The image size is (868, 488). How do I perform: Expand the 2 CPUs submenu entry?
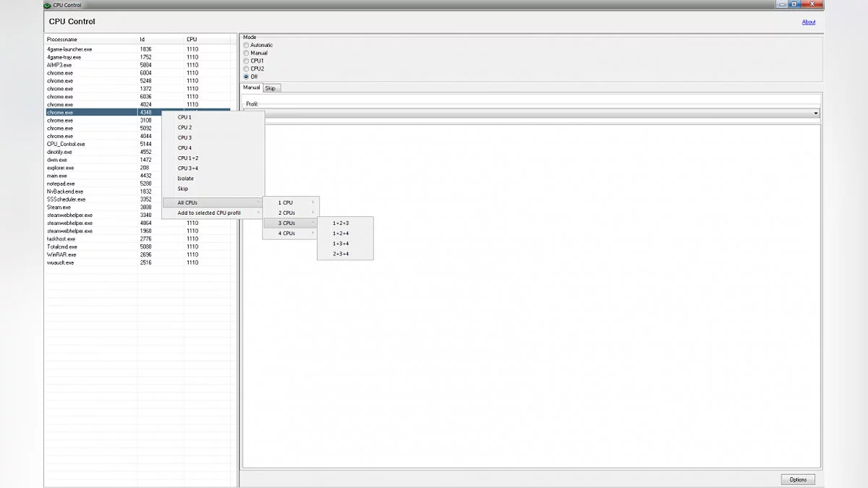[x=289, y=213]
